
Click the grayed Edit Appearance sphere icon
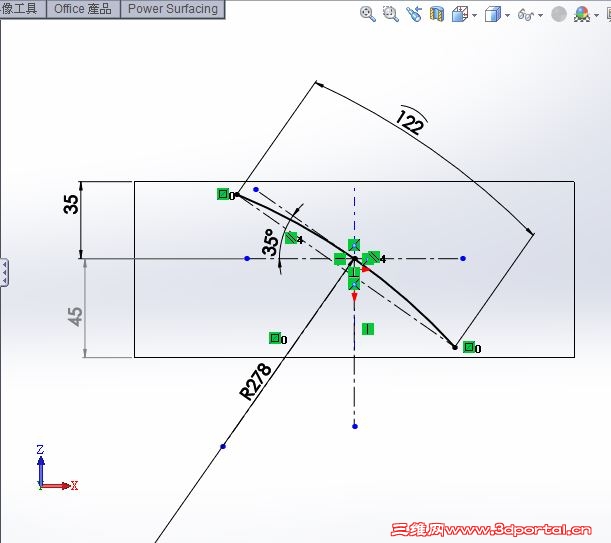coord(559,14)
